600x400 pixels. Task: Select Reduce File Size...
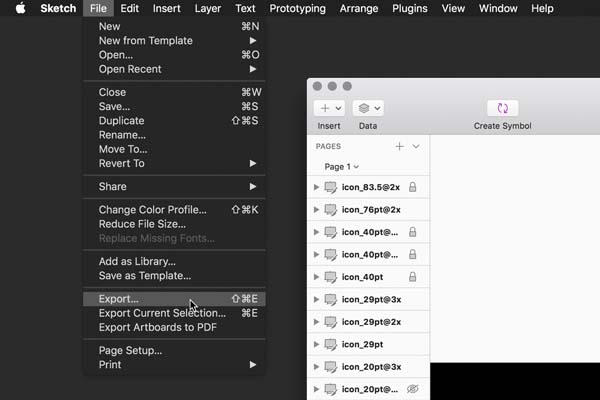[x=174, y=224]
